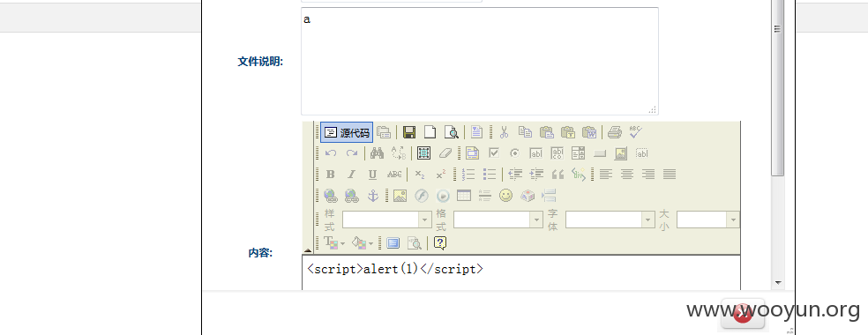The width and height of the screenshot is (868, 335).
Task: Open the Preview page icon
Action: click(452, 132)
